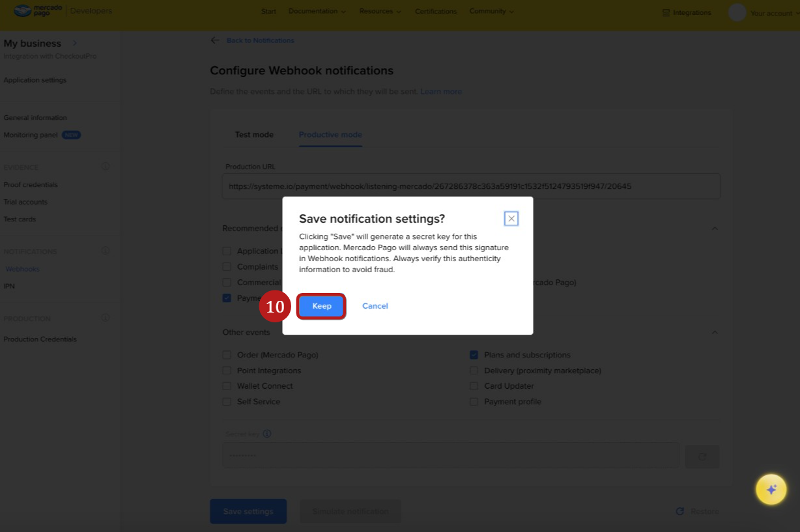The height and width of the screenshot is (532, 800).
Task: Open Proof credentials page
Action: tap(31, 185)
